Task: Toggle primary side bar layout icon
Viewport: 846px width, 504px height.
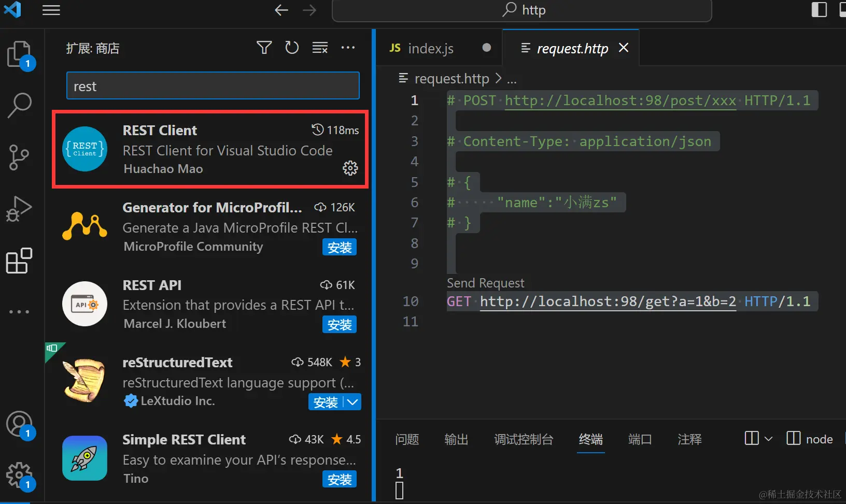Action: click(819, 10)
